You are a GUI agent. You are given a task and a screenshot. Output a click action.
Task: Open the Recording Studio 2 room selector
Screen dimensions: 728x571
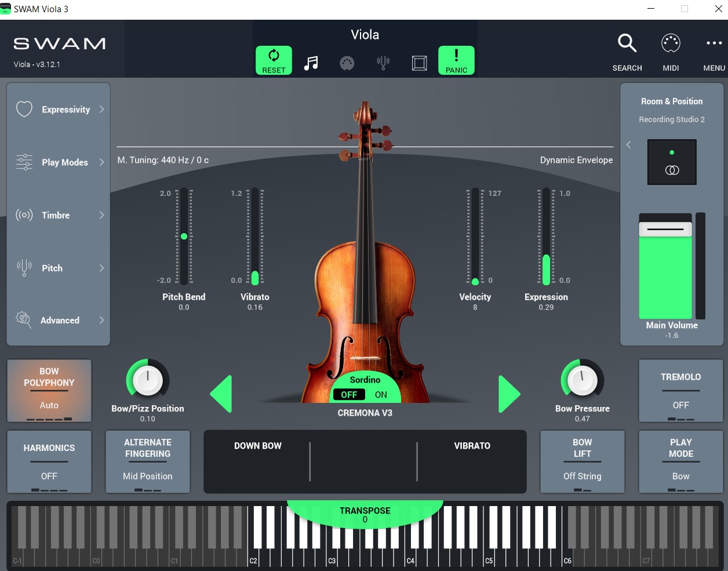pyautogui.click(x=672, y=119)
